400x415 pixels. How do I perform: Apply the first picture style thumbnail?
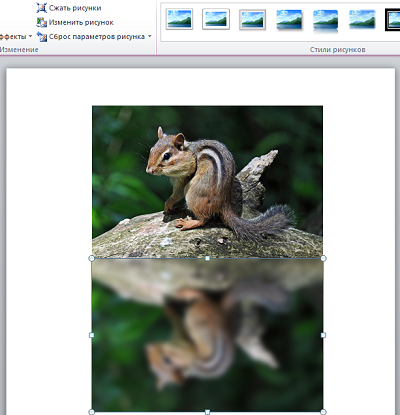[x=179, y=19]
